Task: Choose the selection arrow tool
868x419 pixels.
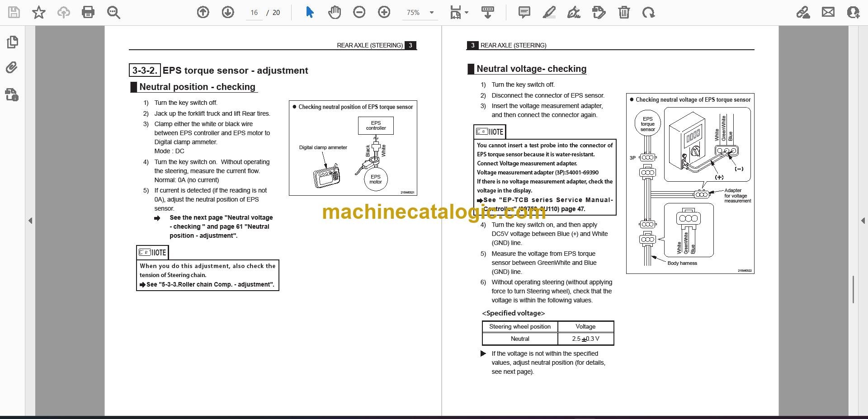Action: pyautogui.click(x=310, y=12)
